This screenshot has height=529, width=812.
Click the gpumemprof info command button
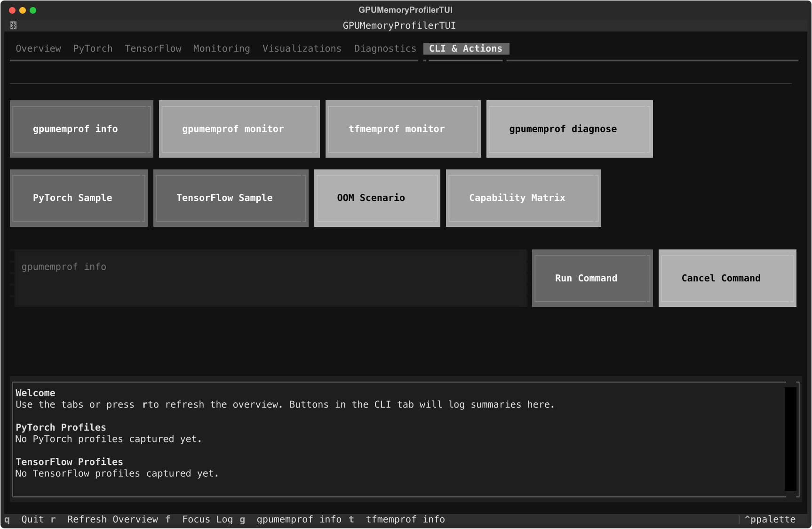(x=81, y=128)
